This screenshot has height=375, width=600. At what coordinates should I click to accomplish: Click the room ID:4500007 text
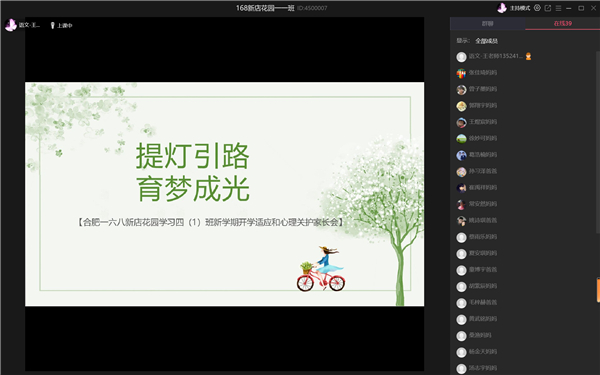pyautogui.click(x=312, y=8)
